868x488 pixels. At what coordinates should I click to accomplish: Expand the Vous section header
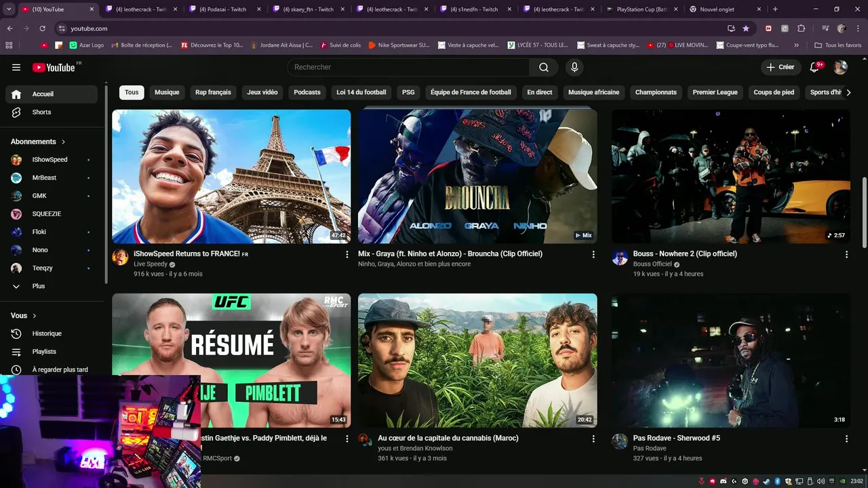click(24, 315)
